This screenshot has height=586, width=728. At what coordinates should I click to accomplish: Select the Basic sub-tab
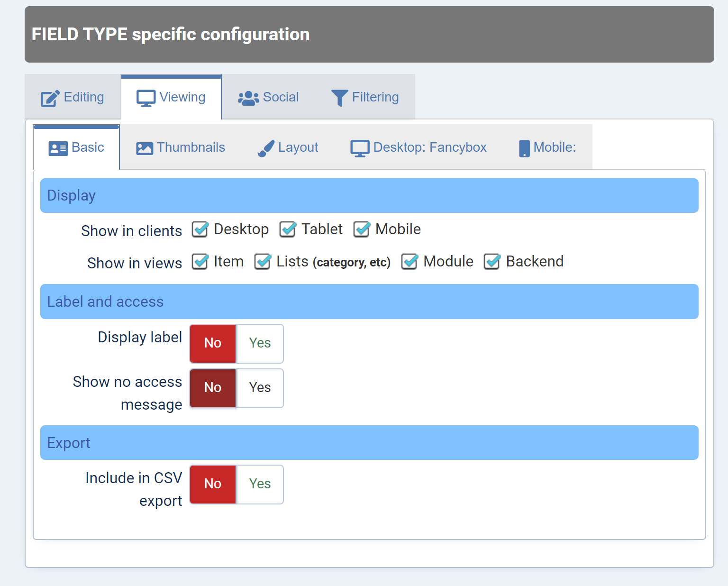click(76, 147)
